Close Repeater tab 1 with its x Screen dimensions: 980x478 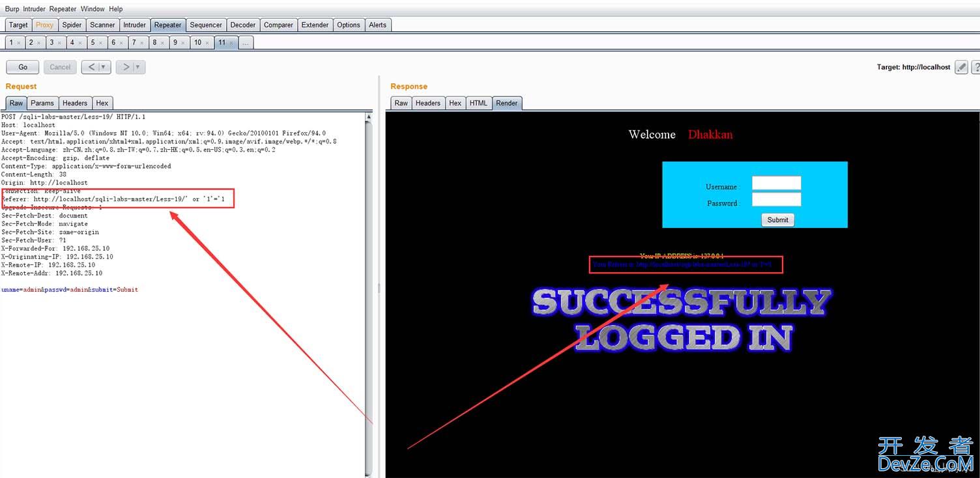click(19, 42)
